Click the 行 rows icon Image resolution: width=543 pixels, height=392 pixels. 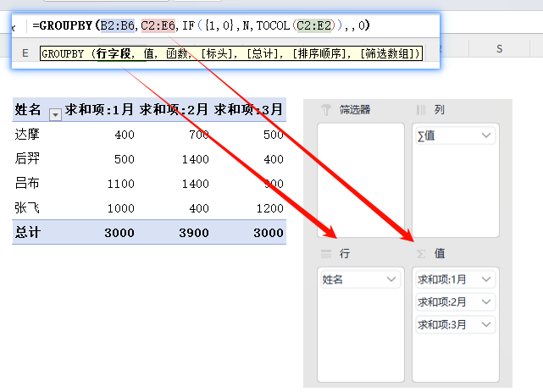point(326,254)
